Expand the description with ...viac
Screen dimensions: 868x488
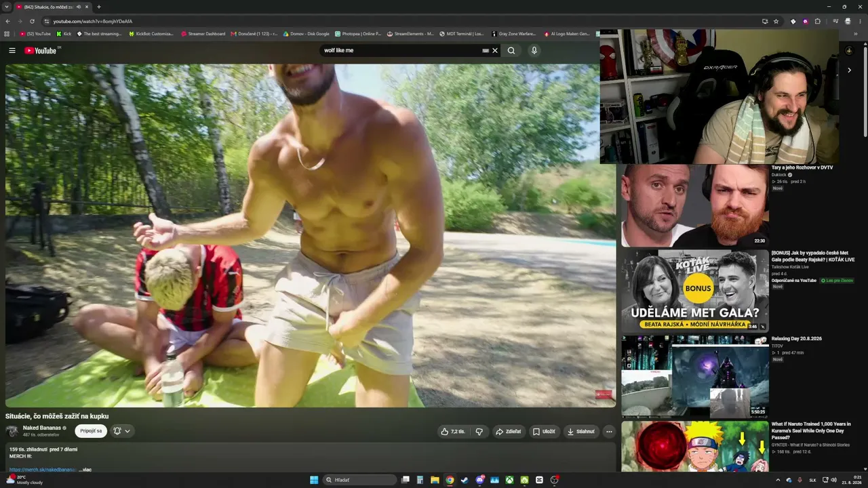pos(85,469)
